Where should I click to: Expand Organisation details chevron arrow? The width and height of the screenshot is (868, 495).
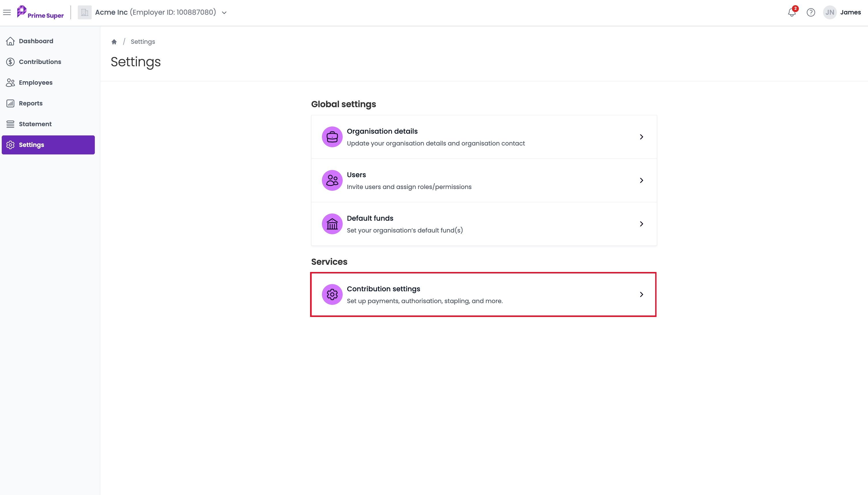641,137
